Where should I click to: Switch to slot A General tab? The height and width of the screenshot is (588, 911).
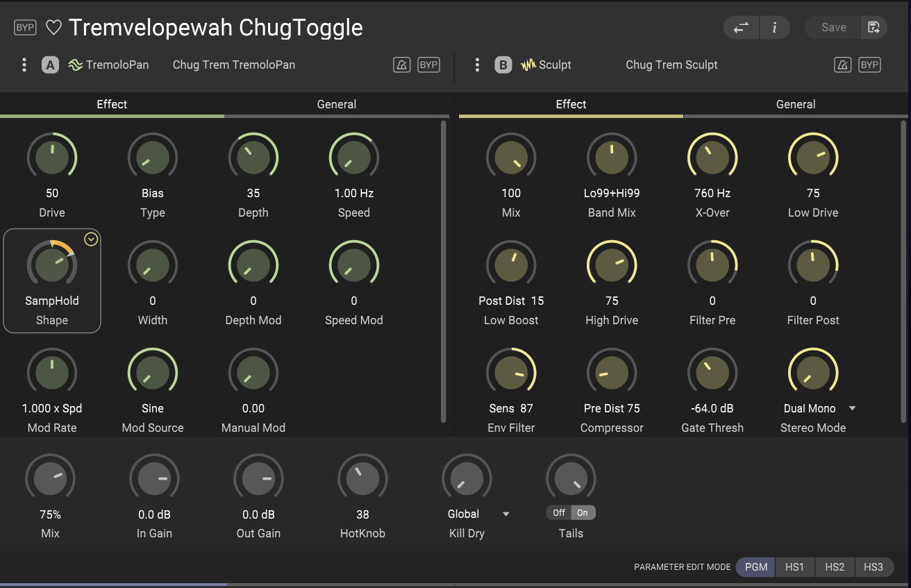[x=337, y=104]
